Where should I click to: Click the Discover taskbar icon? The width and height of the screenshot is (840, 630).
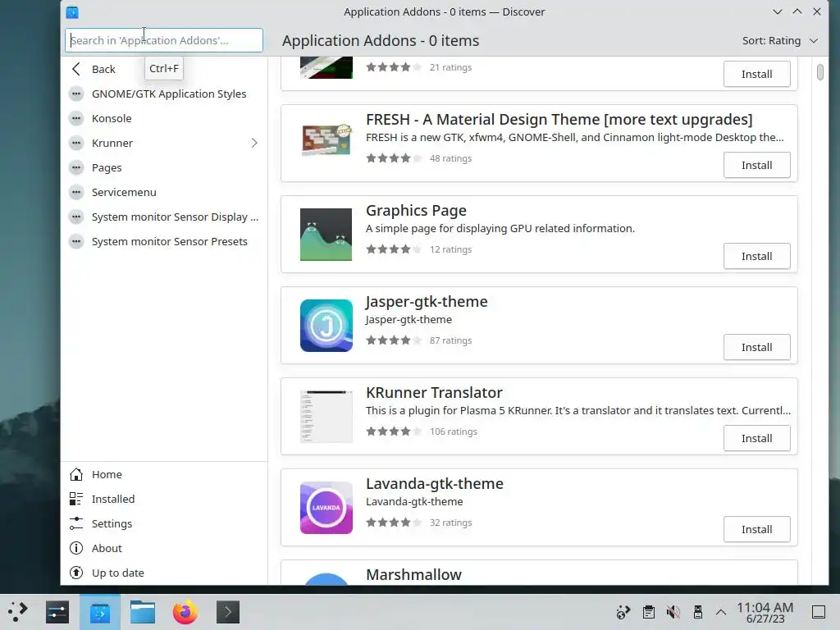point(99,612)
